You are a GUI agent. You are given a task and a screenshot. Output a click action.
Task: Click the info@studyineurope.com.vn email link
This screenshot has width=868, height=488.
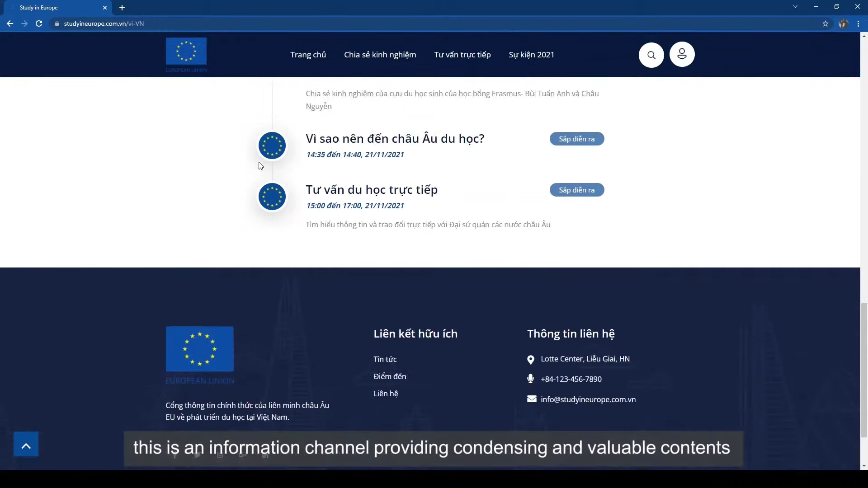(x=588, y=399)
